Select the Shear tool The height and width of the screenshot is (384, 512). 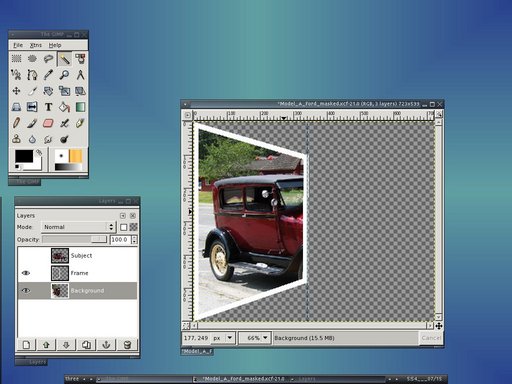(x=80, y=91)
